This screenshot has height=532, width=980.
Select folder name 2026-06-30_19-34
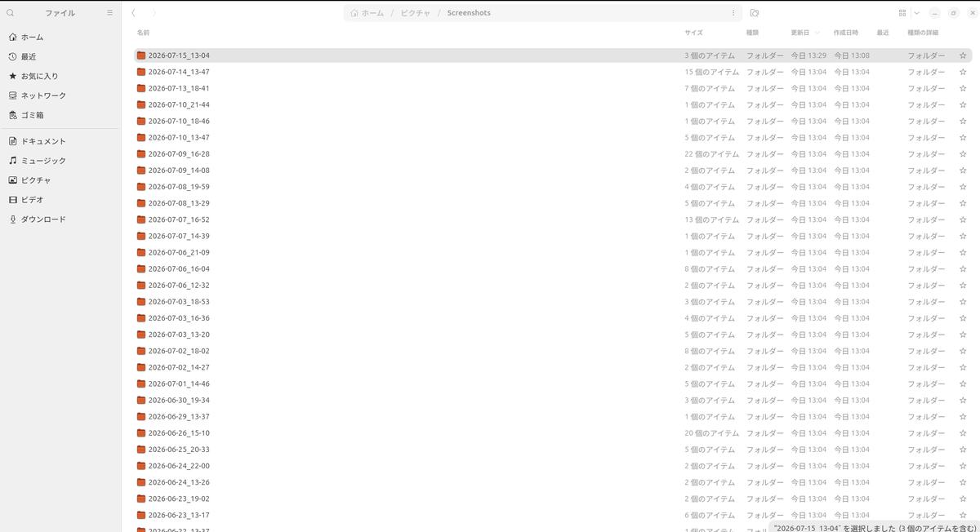coord(179,401)
